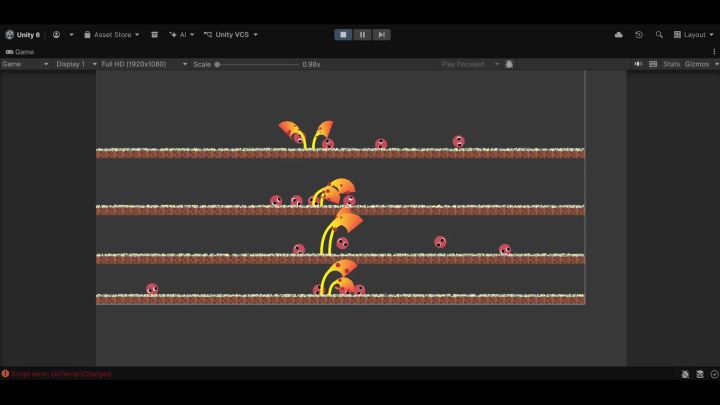Click the 0.98x scale value
This screenshot has width=720, height=405.
pyautogui.click(x=311, y=64)
